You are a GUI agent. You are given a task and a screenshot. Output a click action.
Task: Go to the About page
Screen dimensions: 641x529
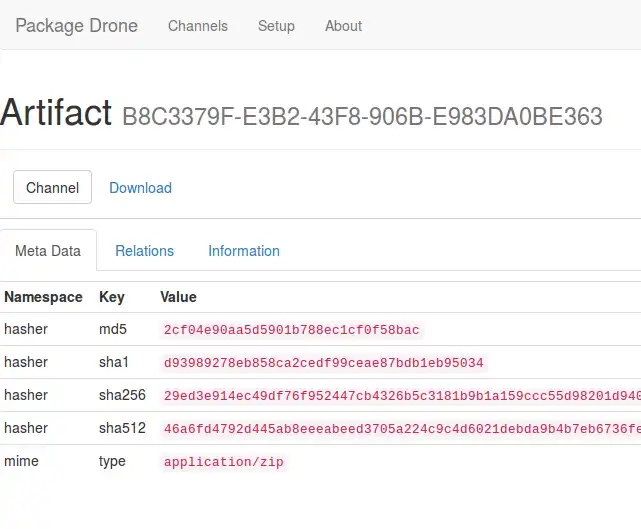[x=343, y=26]
